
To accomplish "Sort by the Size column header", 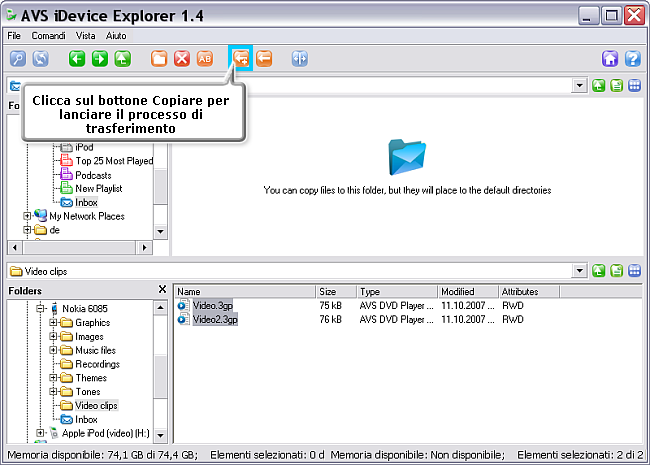I will click(336, 292).
